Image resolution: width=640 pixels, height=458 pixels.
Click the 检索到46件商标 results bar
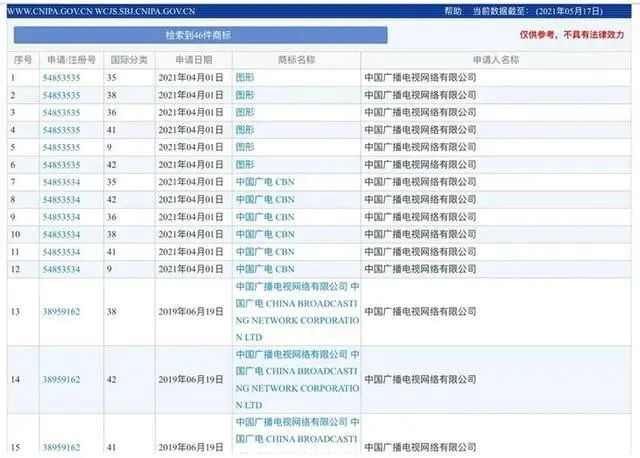pyautogui.click(x=200, y=35)
